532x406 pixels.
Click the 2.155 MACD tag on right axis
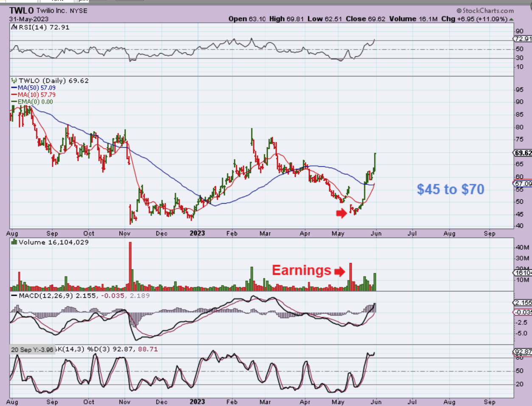pyautogui.click(x=523, y=303)
